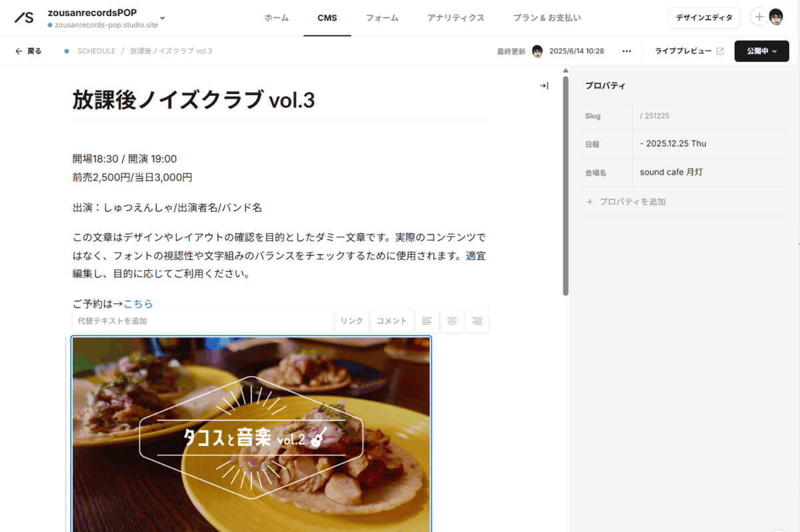Click the Studio logo icon
Viewport: 800px width, 532px height.
[24, 18]
